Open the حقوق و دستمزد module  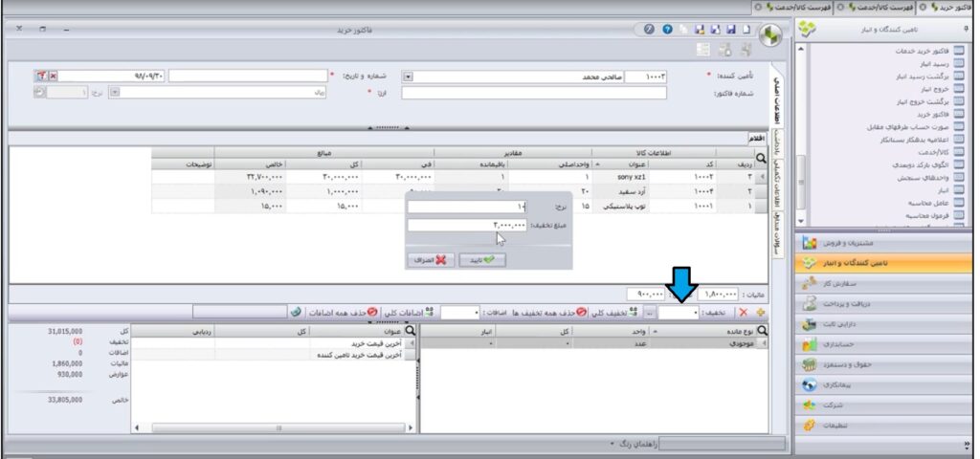point(883,364)
